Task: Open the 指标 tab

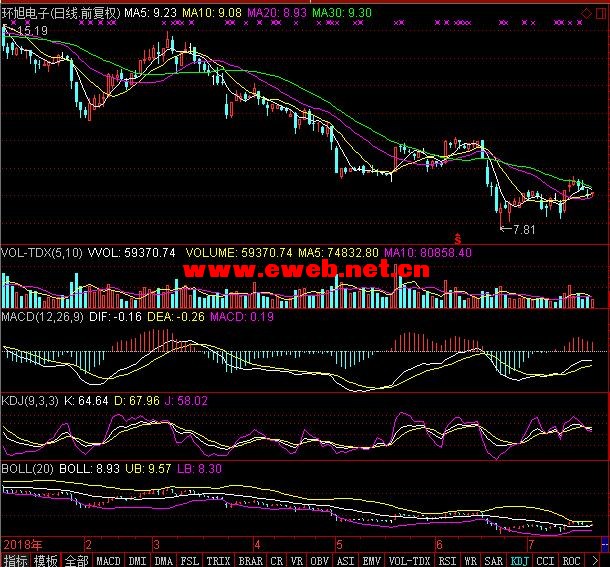Action: 16,561
